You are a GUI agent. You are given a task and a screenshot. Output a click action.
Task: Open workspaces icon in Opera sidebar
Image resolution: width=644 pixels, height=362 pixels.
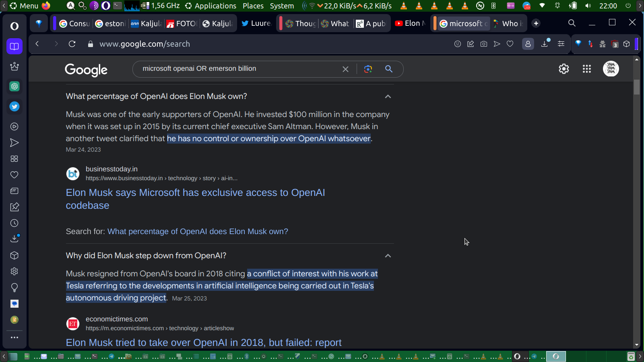point(14,46)
